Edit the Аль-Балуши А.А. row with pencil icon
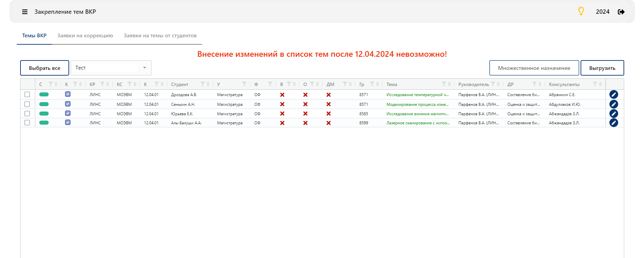This screenshot has height=258, width=644. 613,123
